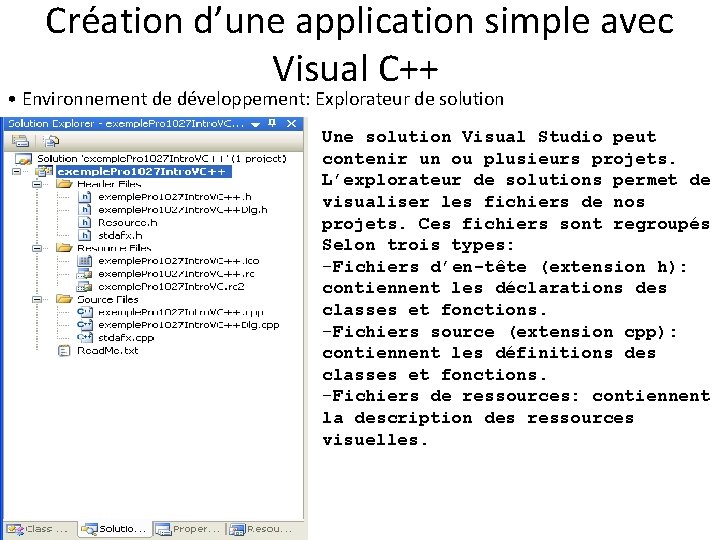Select the Source Files folder label

coord(107,299)
